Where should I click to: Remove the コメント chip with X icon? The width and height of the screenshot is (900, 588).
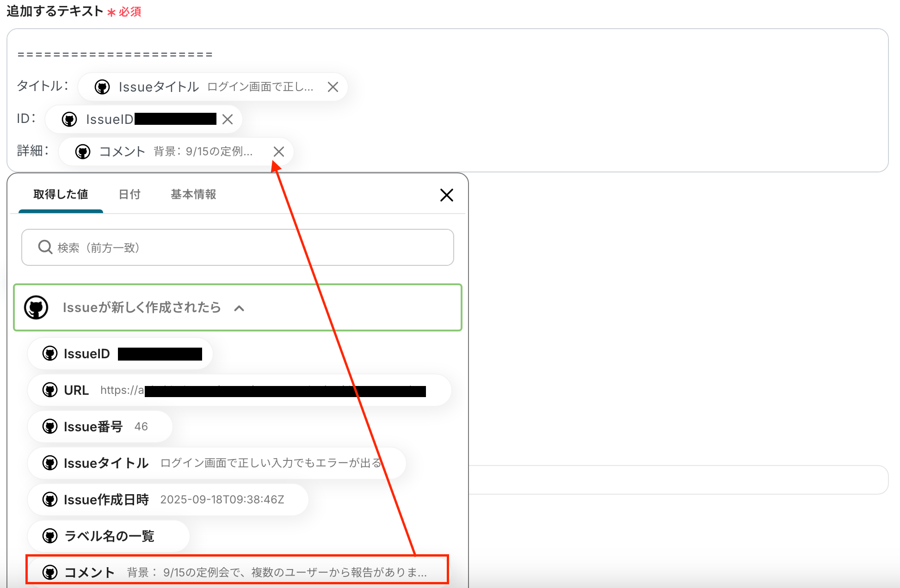(278, 152)
